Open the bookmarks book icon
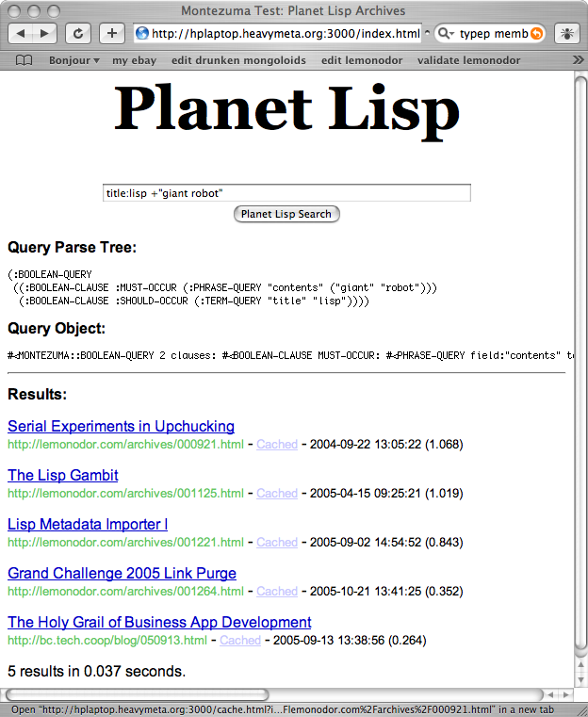Image resolution: width=588 pixels, height=717 pixels. click(x=24, y=60)
